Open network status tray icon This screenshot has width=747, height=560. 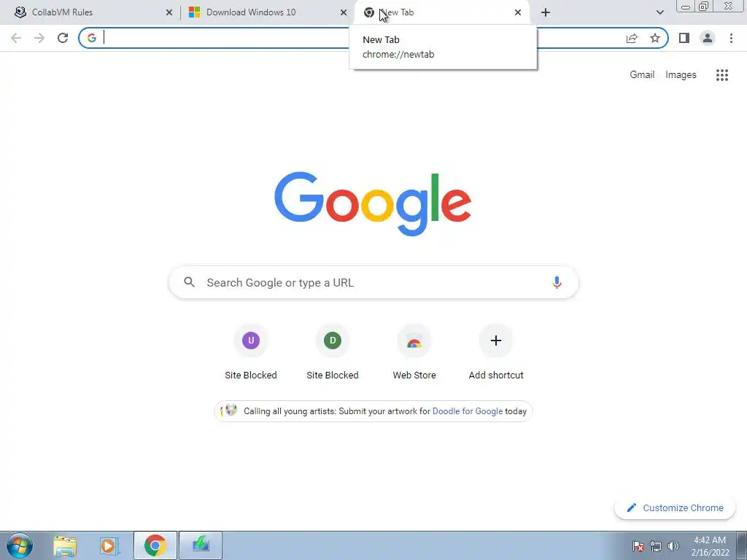(656, 546)
